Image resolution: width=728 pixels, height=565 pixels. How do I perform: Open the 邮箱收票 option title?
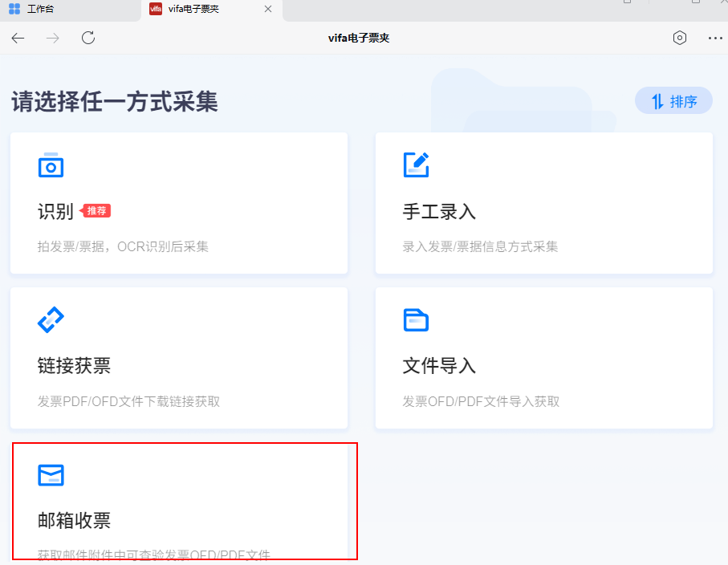click(74, 521)
